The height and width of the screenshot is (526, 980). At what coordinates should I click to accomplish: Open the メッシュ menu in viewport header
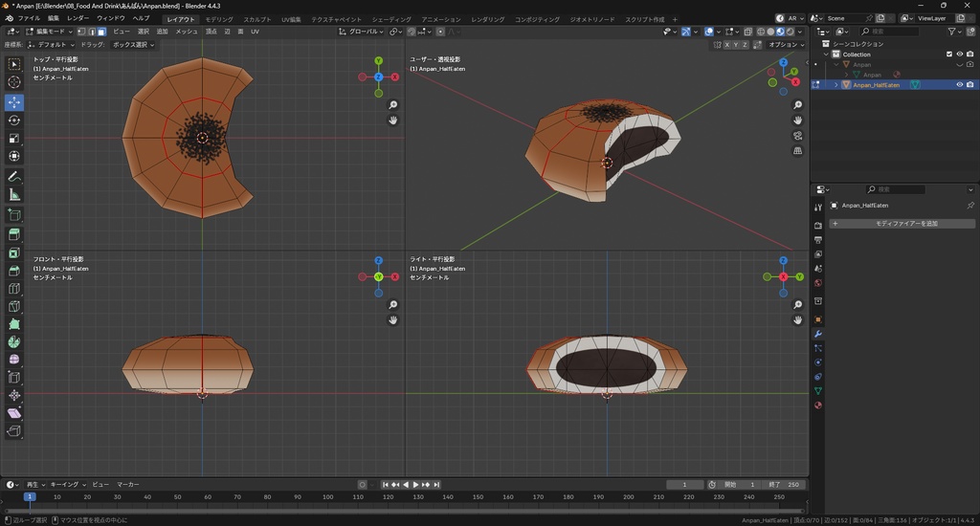click(x=187, y=32)
